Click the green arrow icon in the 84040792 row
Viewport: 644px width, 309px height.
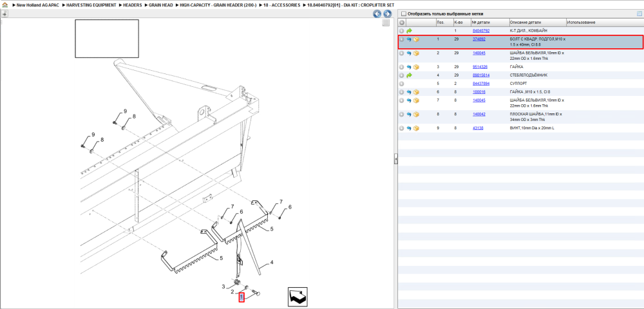(x=409, y=31)
